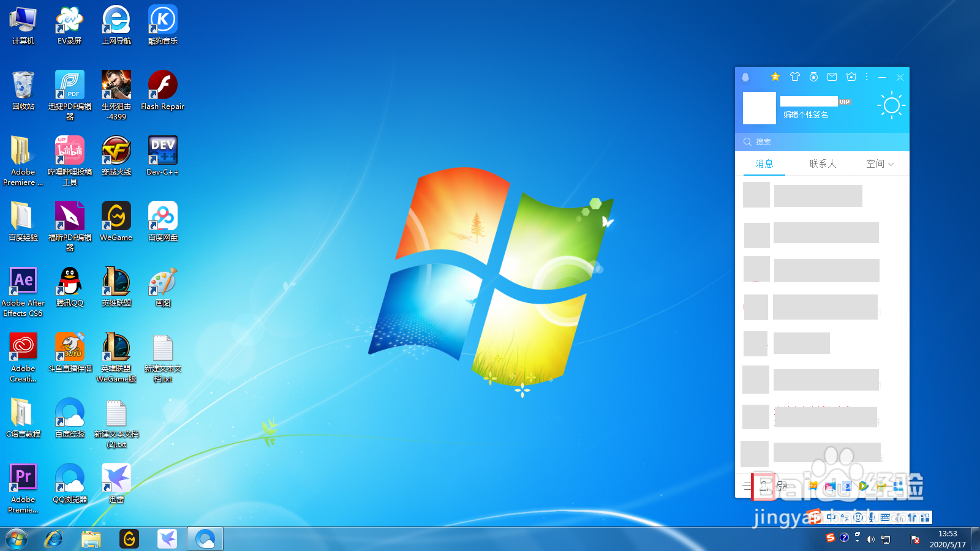Click the VIP badge beside the nickname
Screen dimensions: 980x551
pyautogui.click(x=845, y=102)
